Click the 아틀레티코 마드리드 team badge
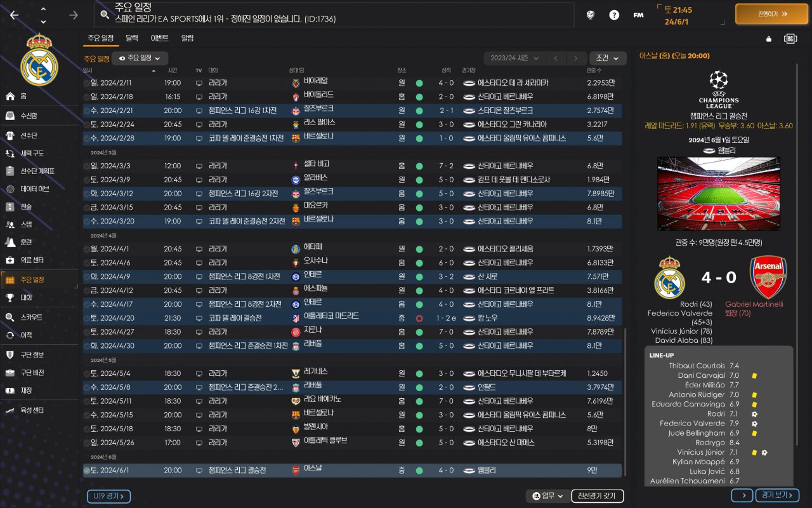Screen dimensions: 812x508 pos(296,318)
